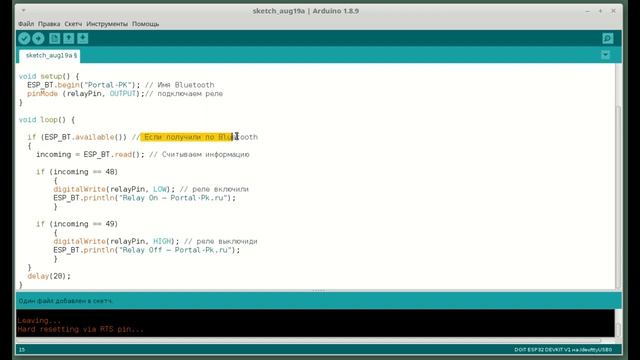Upload sketch with the arrow icon
640x360 pixels.
click(x=38, y=38)
